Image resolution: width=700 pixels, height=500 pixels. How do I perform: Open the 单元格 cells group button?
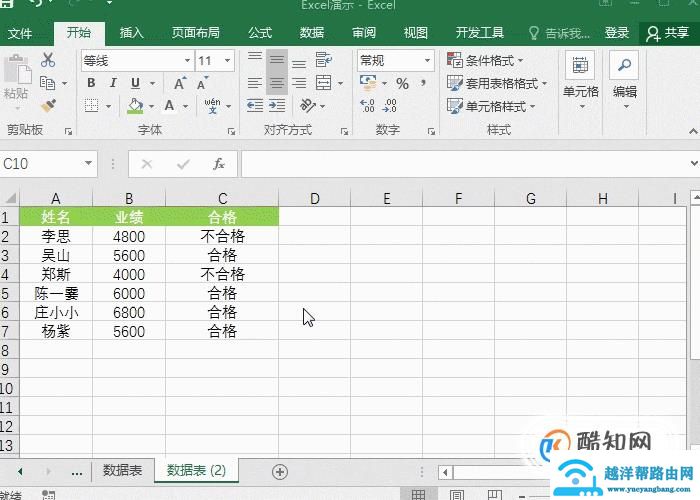pyautogui.click(x=580, y=81)
